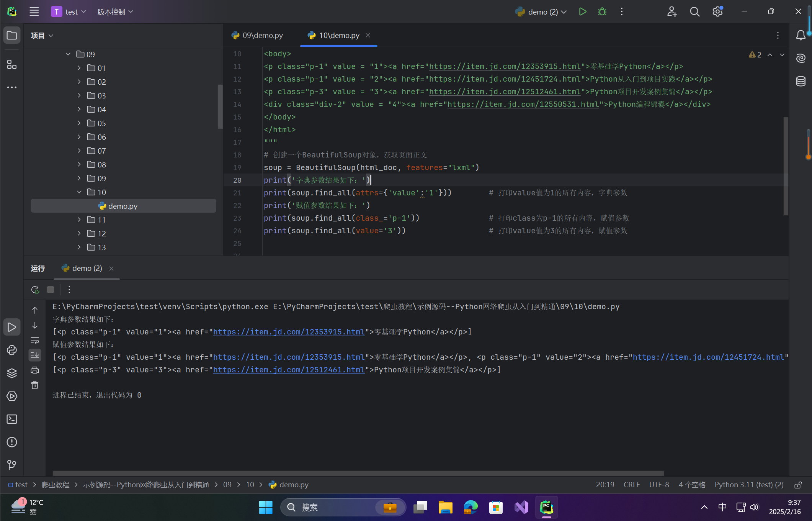Open the Database tool window
The height and width of the screenshot is (521, 812).
(801, 81)
